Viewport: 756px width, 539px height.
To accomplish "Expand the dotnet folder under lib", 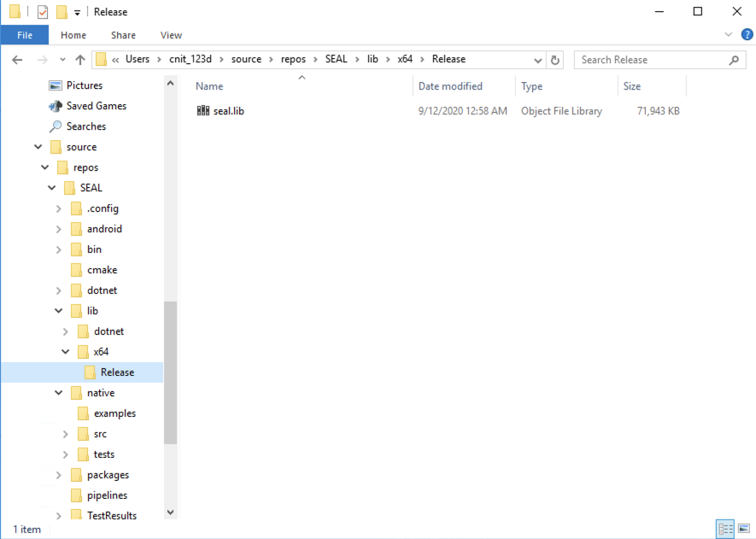I will tap(65, 331).
